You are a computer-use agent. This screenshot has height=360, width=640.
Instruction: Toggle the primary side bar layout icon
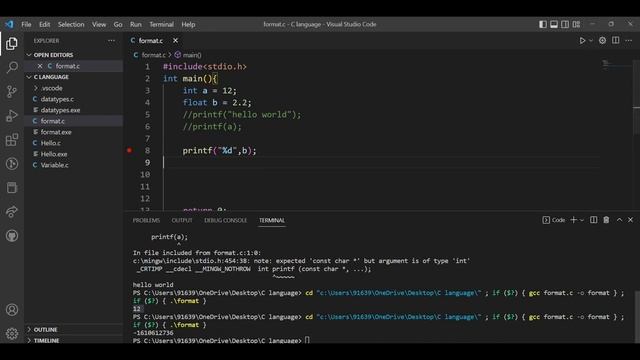point(543,24)
